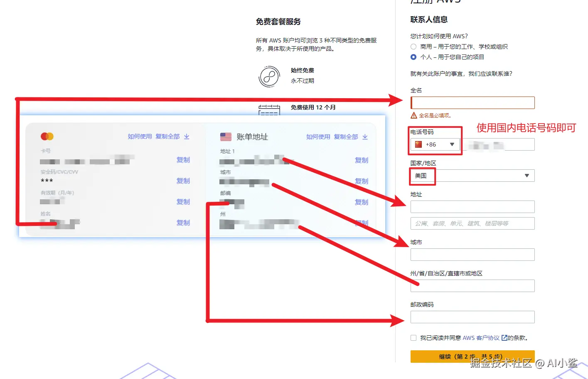Check the AWS customer agreement checkbox

point(413,338)
